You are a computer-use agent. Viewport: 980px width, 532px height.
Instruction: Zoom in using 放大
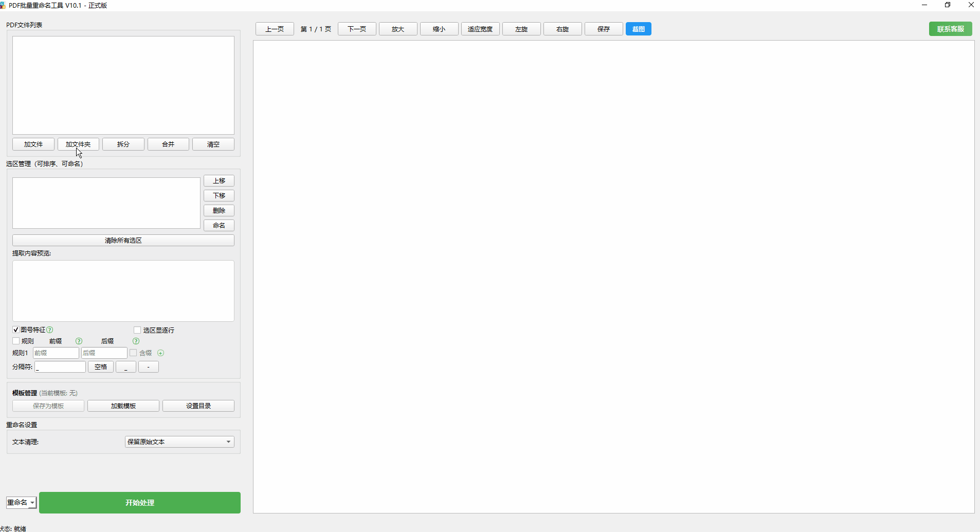pos(398,29)
